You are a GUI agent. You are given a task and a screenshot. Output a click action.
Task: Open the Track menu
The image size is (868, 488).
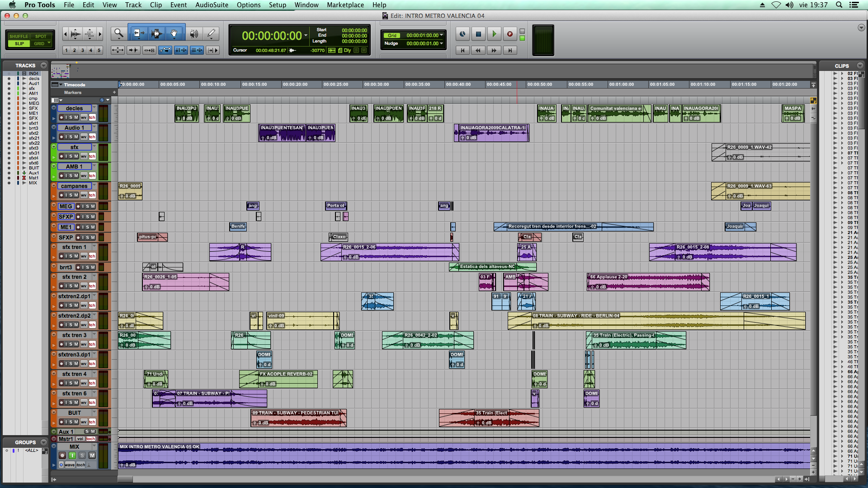pos(133,5)
